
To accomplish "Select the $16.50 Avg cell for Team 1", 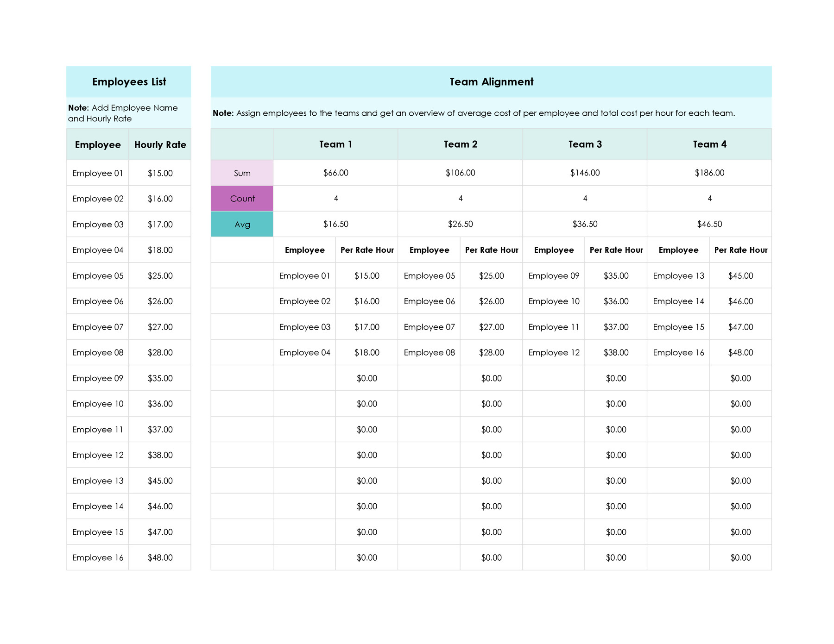I will [x=335, y=224].
